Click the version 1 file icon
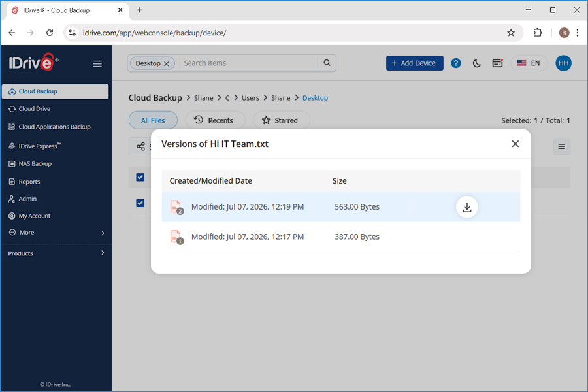Image resolution: width=588 pixels, height=392 pixels. tap(176, 237)
